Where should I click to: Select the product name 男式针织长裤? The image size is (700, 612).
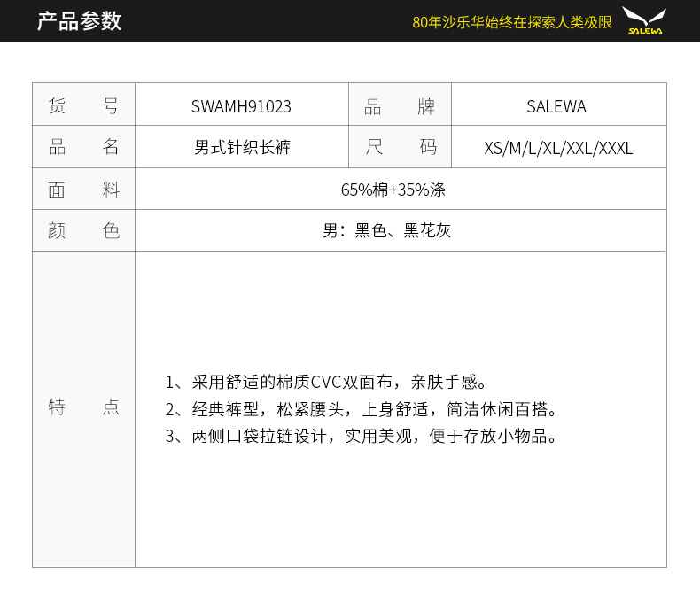[242, 147]
